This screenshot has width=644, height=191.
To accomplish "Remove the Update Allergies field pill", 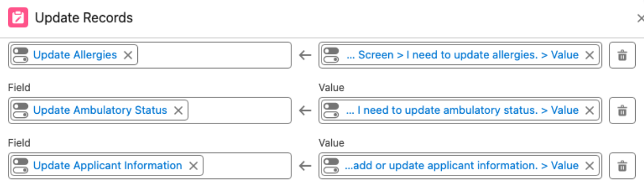I will click(x=128, y=55).
